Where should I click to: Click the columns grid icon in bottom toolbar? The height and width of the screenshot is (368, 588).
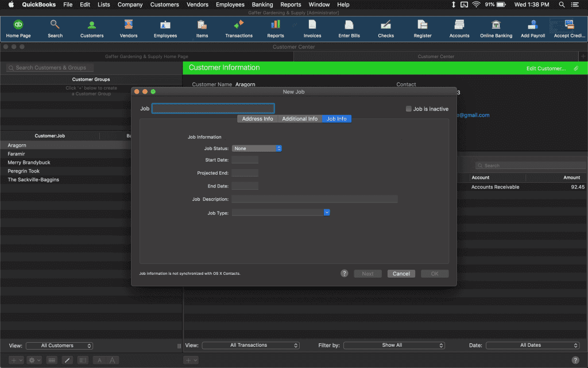coord(52,360)
